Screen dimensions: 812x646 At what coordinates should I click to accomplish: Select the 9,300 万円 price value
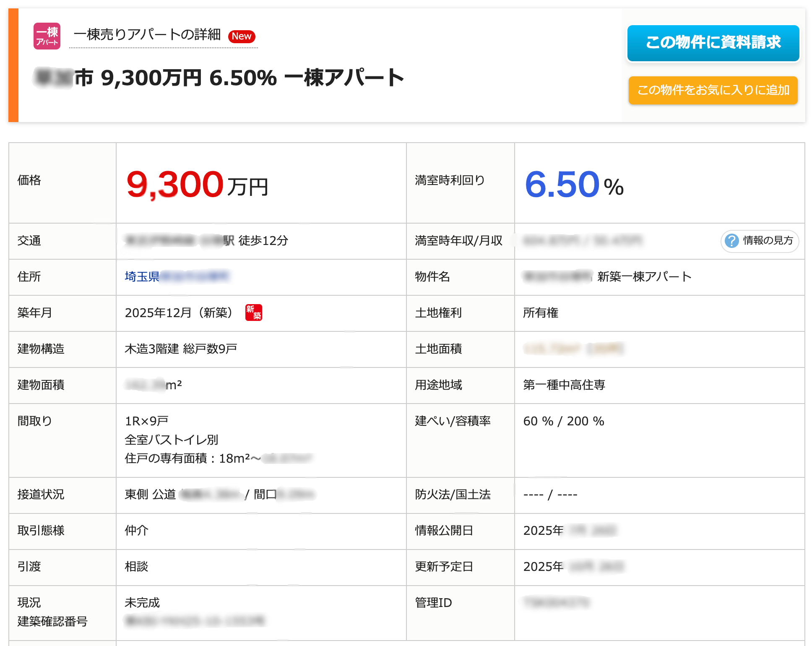coord(197,185)
